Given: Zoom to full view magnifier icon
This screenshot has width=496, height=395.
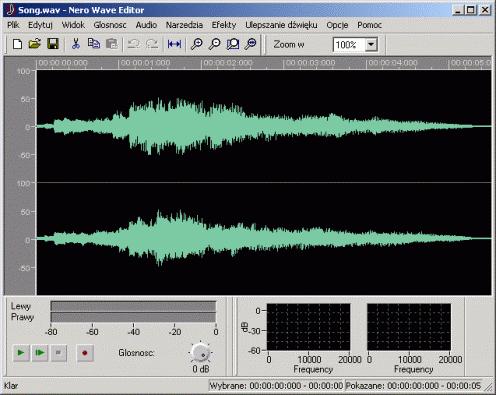Looking at the screenshot, I should (250, 44).
